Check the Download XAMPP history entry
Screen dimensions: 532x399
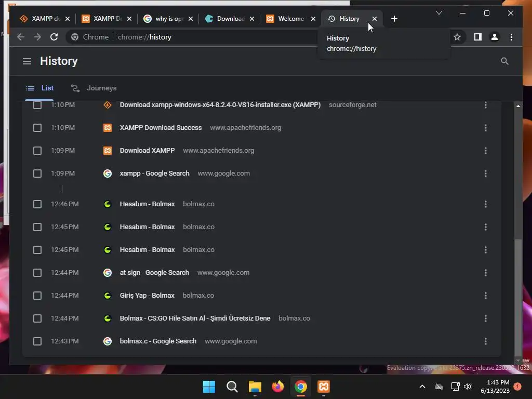pyautogui.click(x=37, y=151)
